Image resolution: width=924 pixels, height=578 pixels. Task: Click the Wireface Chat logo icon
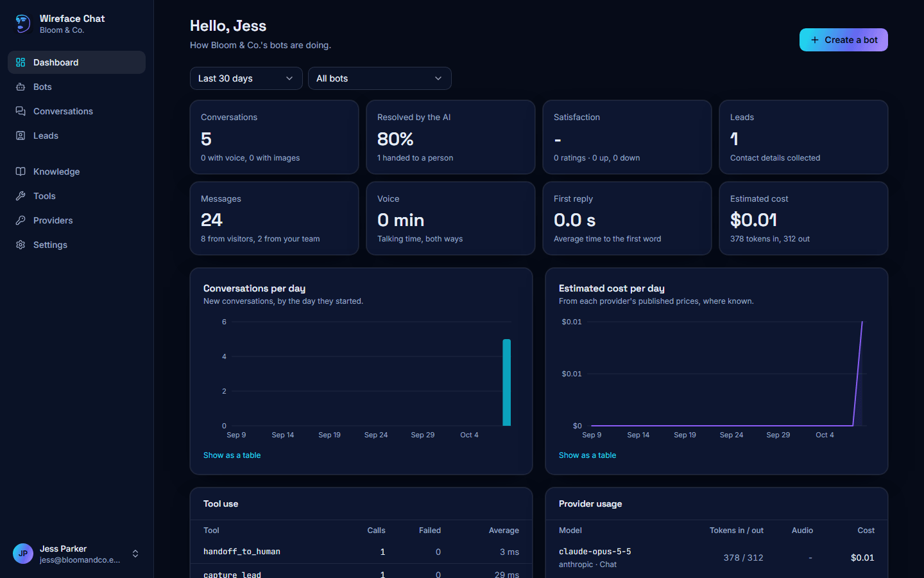click(22, 24)
